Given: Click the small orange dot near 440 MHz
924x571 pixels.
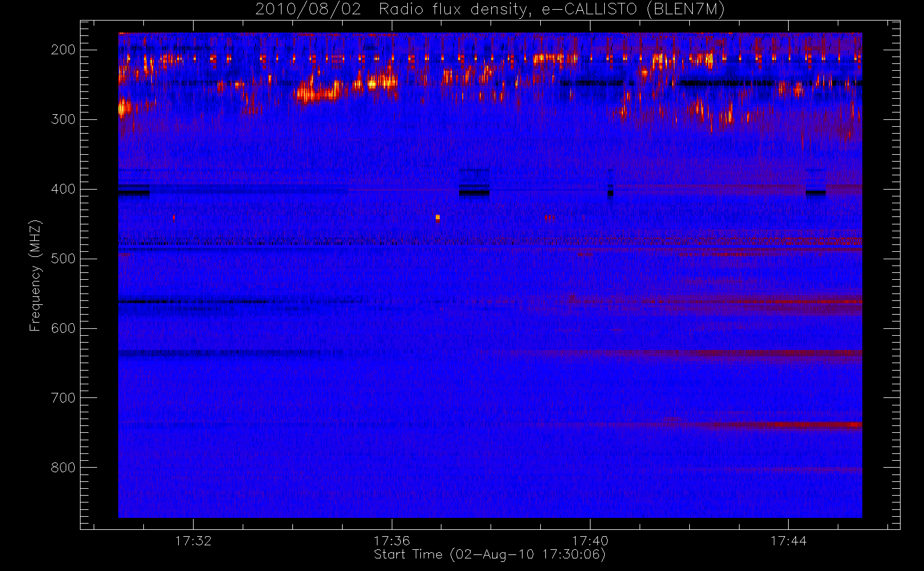Looking at the screenshot, I should 437,217.
